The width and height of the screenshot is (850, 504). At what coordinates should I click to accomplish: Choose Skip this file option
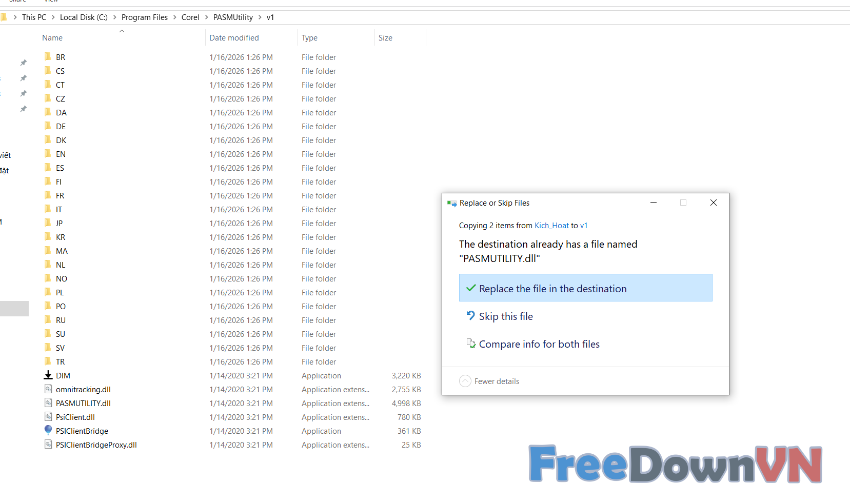pos(506,316)
